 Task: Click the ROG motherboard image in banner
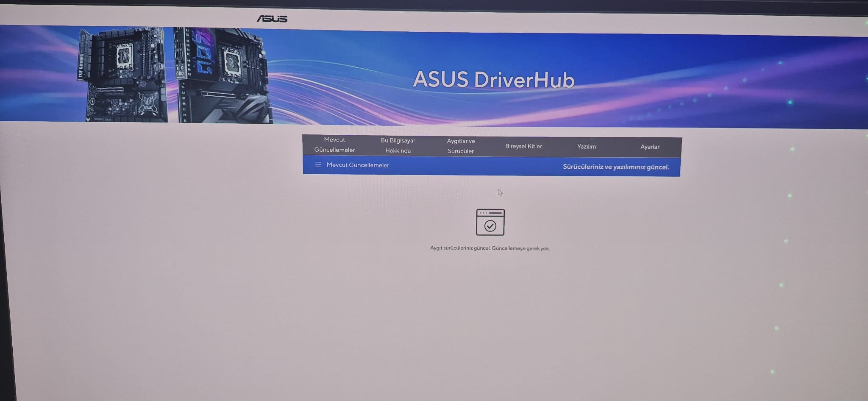[x=222, y=75]
